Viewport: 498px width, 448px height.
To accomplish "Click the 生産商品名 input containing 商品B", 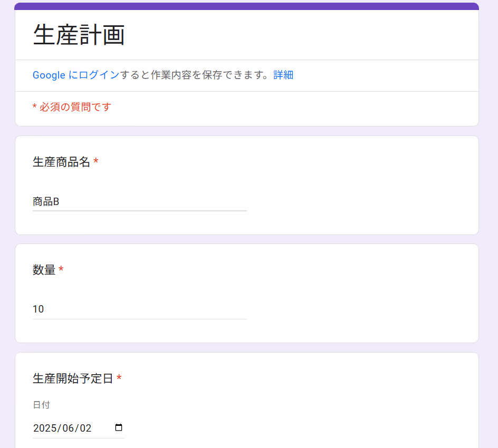I will tap(140, 202).
